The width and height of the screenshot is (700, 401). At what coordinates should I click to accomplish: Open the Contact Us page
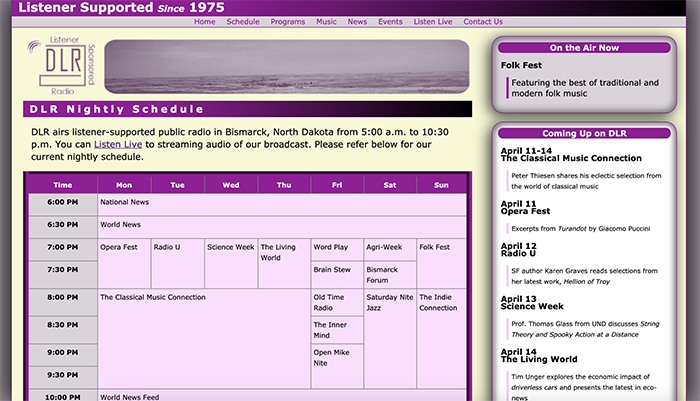pyautogui.click(x=483, y=21)
